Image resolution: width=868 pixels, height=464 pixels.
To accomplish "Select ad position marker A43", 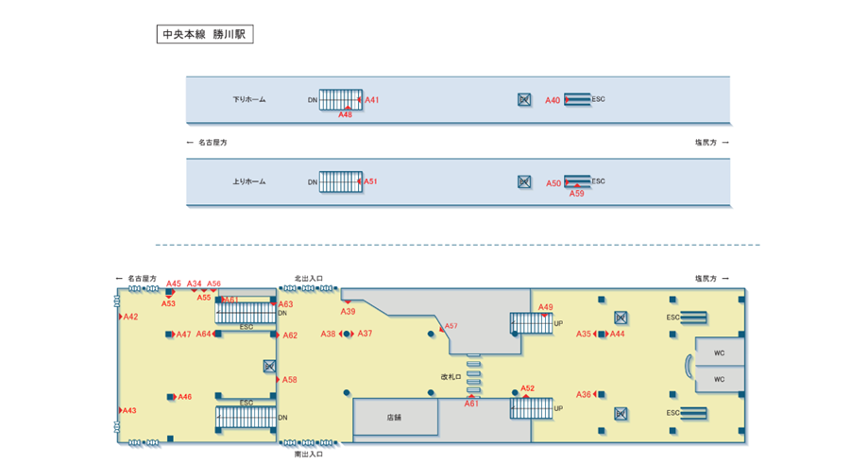I will tap(130, 410).
